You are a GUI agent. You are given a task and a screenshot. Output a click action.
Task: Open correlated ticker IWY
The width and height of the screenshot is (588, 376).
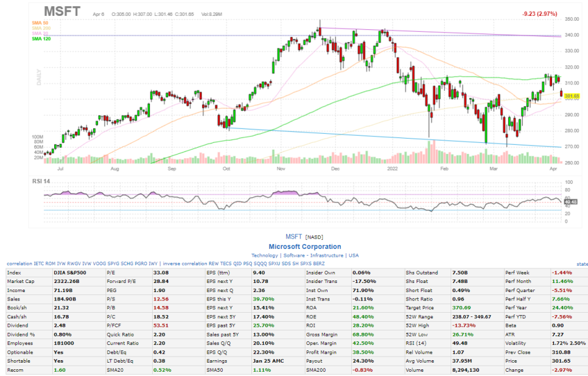(153, 263)
